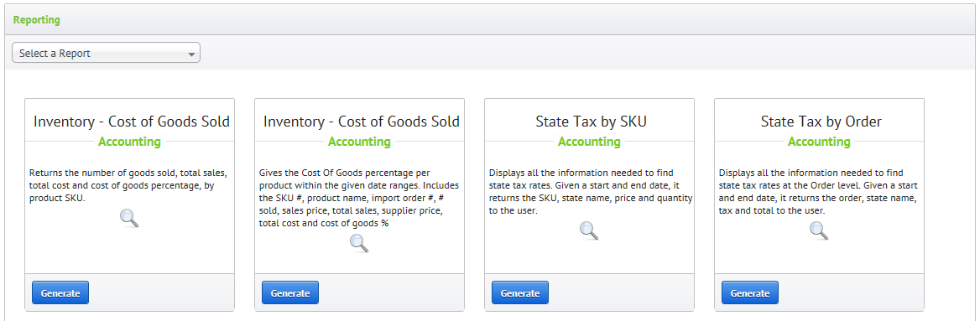Preview the State Tax by SKU report
The image size is (980, 321).
589,230
